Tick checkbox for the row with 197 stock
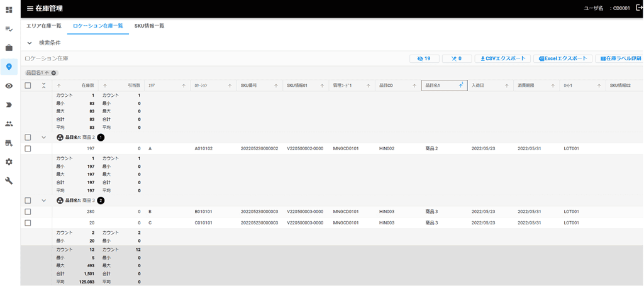 point(28,148)
